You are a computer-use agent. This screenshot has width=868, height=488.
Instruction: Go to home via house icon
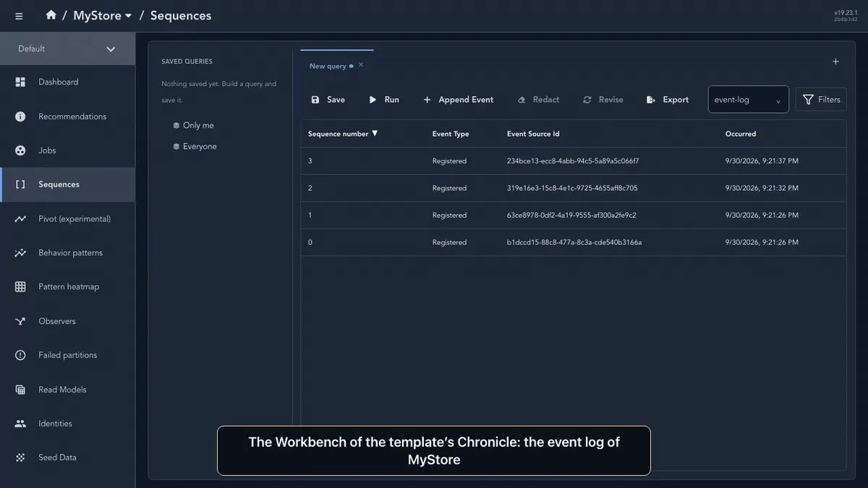coord(51,15)
